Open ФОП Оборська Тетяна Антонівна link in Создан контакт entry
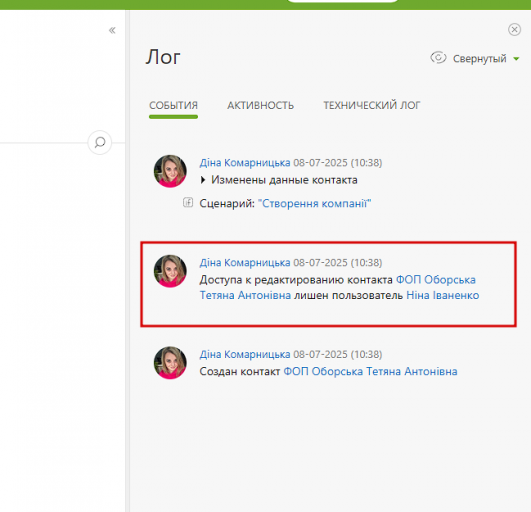This screenshot has width=531, height=512. [x=370, y=371]
